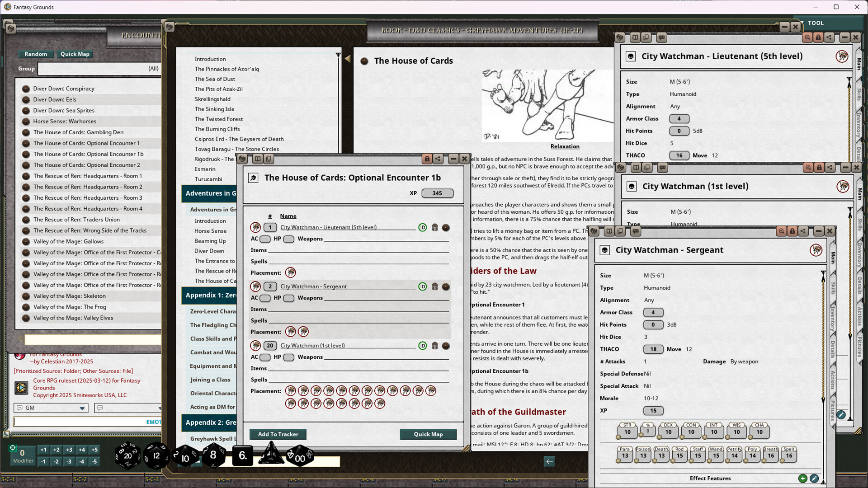The width and height of the screenshot is (868, 488).
Task: Edit the XP value field showing 345
Action: pyautogui.click(x=437, y=193)
